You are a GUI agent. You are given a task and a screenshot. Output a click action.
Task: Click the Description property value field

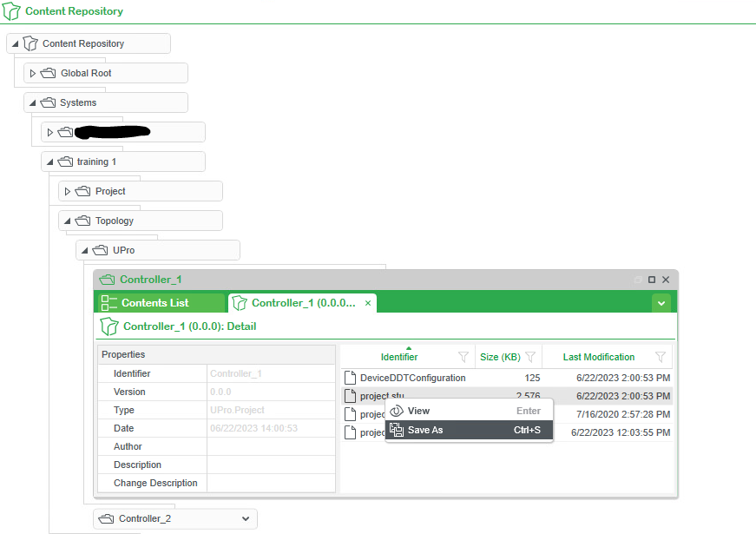tap(271, 465)
